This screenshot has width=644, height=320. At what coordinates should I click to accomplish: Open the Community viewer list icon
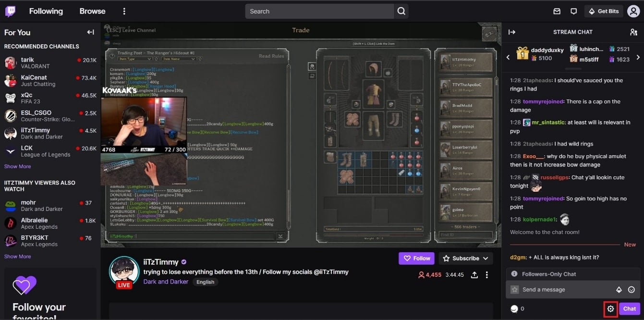[x=633, y=32]
